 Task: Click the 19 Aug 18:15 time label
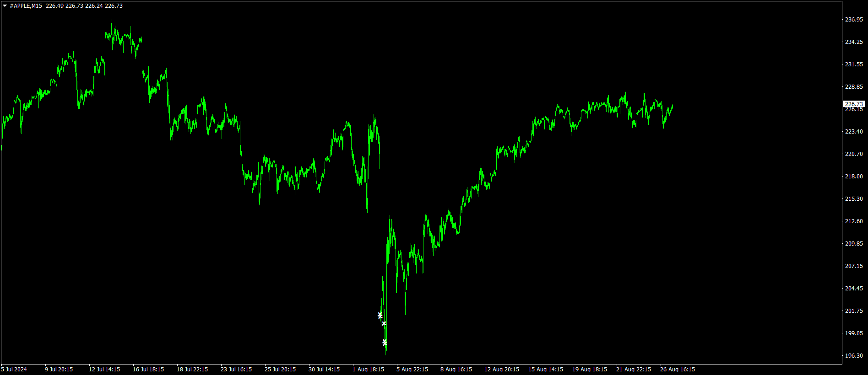590,370
